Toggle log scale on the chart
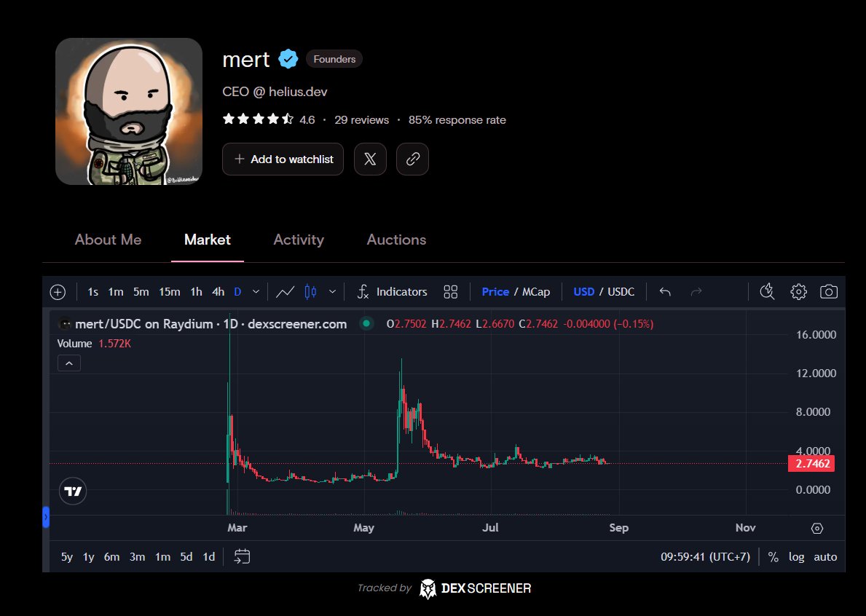Screen dimensions: 866x616 coord(796,557)
